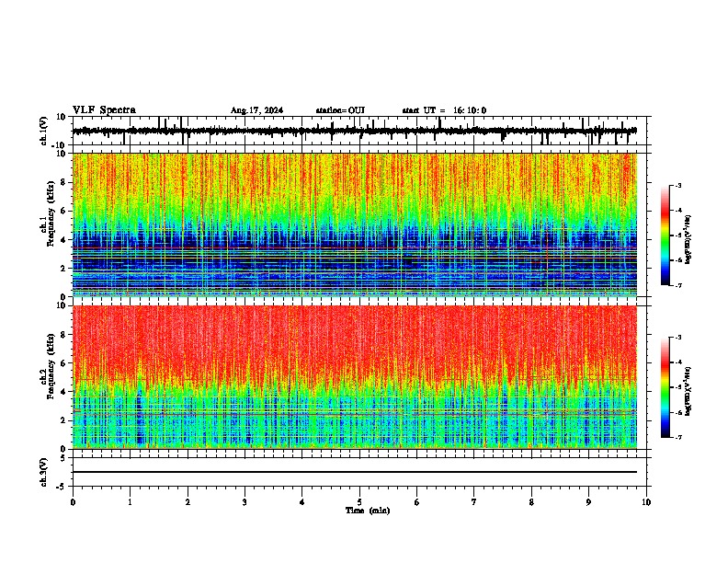Click the date label 'Aug.17, 2024'
The height and width of the screenshot is (563, 728).
pos(256,110)
